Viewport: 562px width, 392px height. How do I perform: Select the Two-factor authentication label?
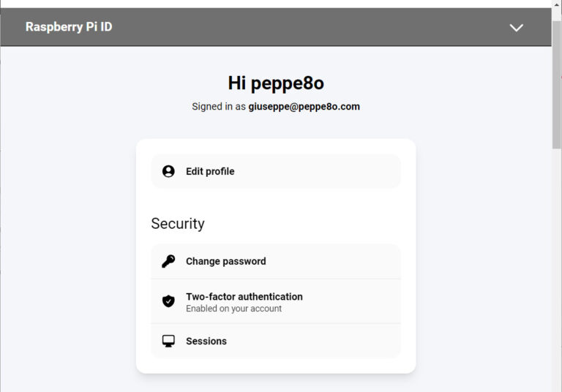244,296
